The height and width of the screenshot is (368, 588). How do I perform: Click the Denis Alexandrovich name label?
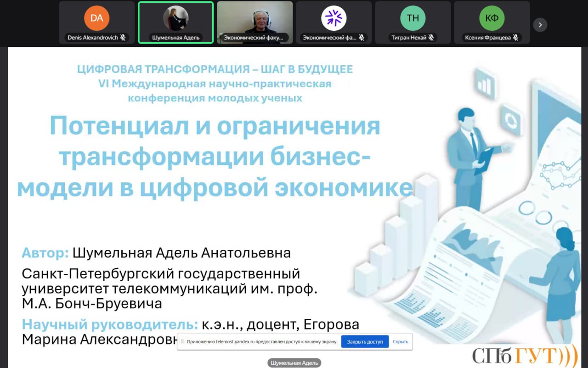click(x=93, y=38)
